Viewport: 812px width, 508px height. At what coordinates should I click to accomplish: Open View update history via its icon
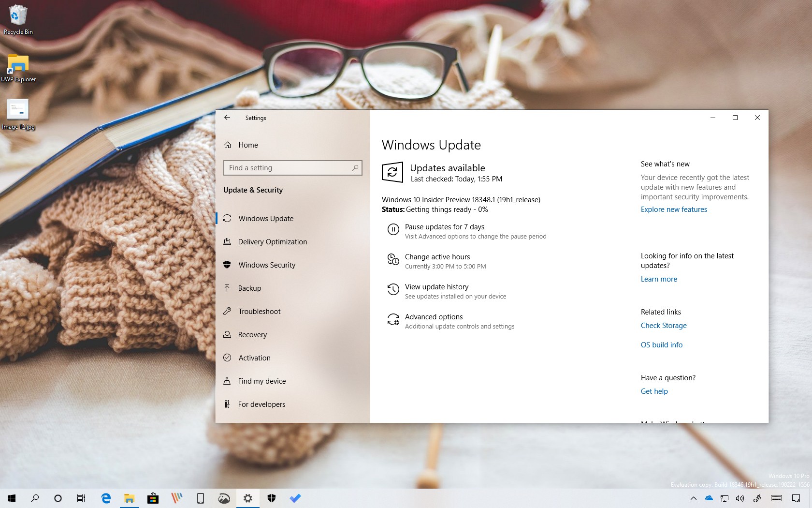[x=393, y=290]
